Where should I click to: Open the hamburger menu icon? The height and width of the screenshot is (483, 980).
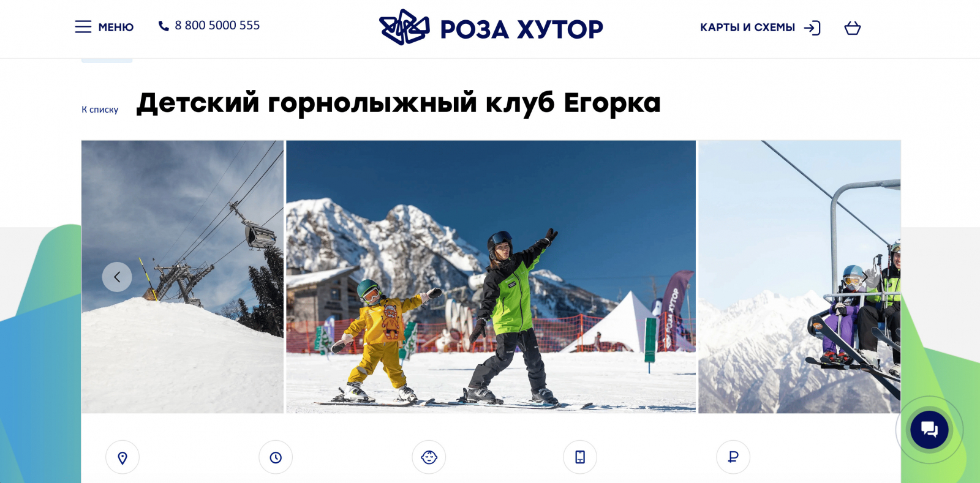pyautogui.click(x=83, y=27)
